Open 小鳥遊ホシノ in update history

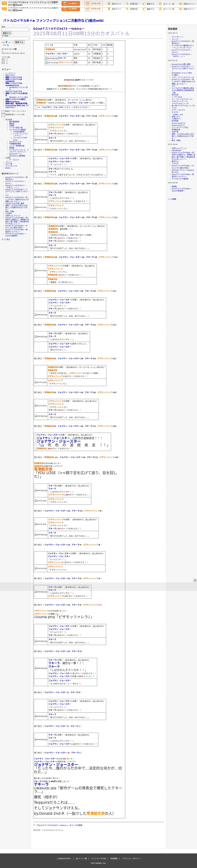point(176,119)
